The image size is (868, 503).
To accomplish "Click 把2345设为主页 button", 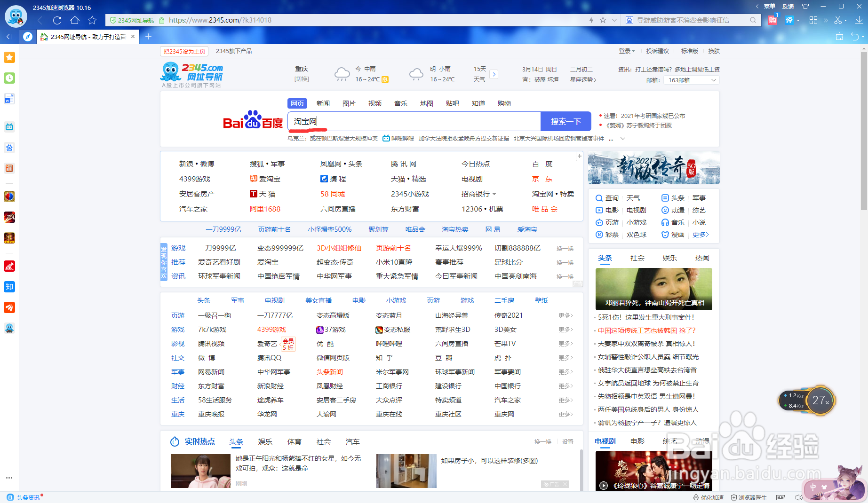I will coord(184,51).
